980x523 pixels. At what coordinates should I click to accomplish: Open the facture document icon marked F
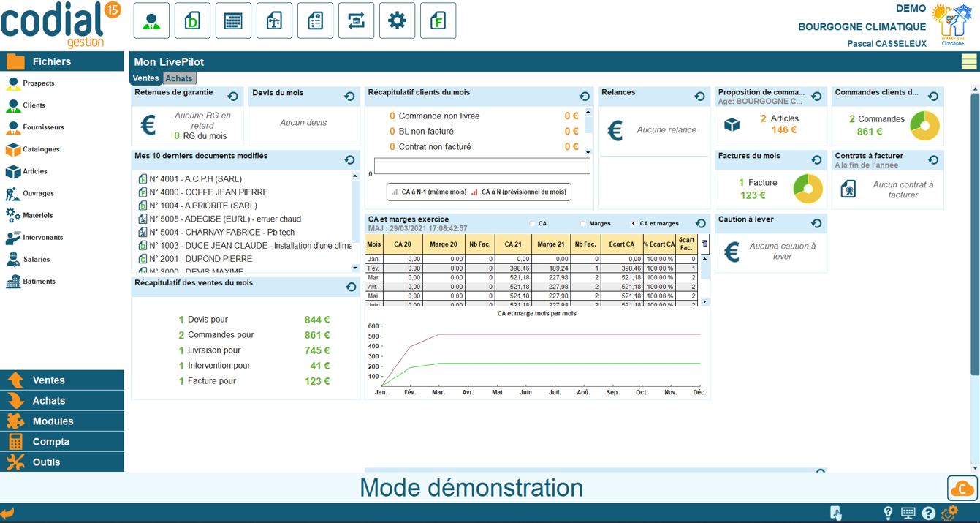[x=438, y=20]
